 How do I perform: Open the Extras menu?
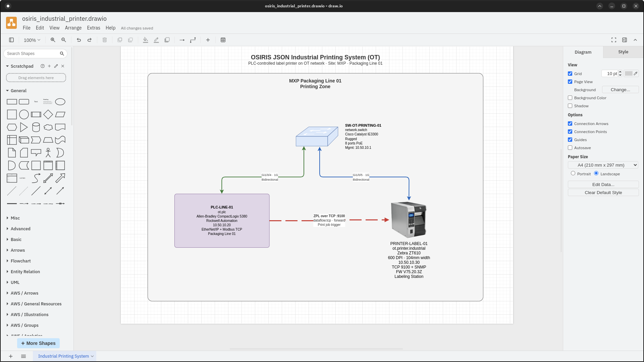[93, 28]
